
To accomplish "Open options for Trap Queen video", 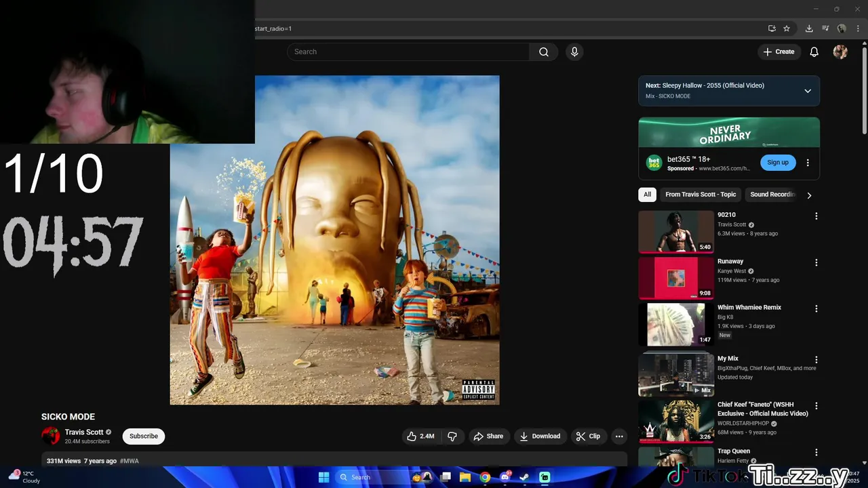I will coord(816,452).
